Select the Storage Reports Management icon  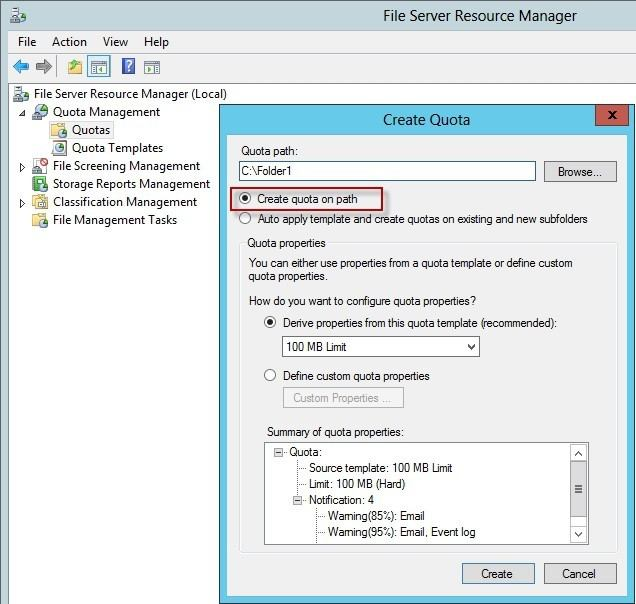(x=40, y=184)
